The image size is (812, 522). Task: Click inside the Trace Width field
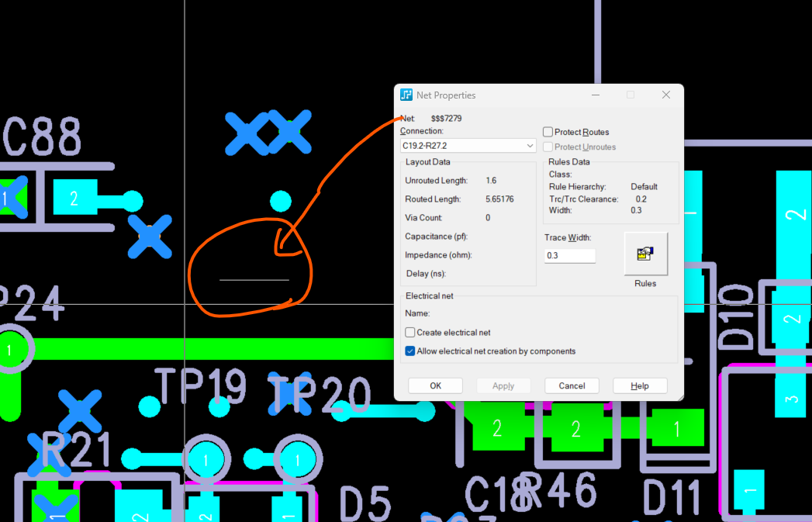(x=570, y=255)
